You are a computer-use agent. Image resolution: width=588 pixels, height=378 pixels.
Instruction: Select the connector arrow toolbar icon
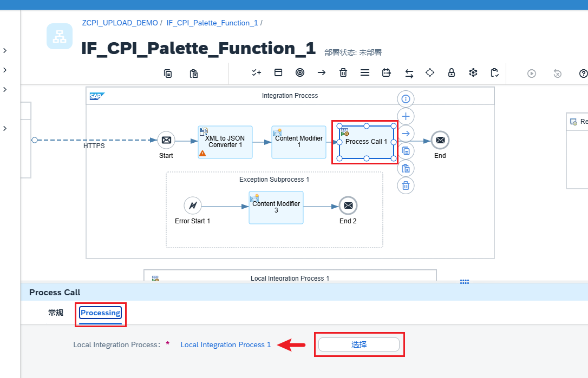322,72
